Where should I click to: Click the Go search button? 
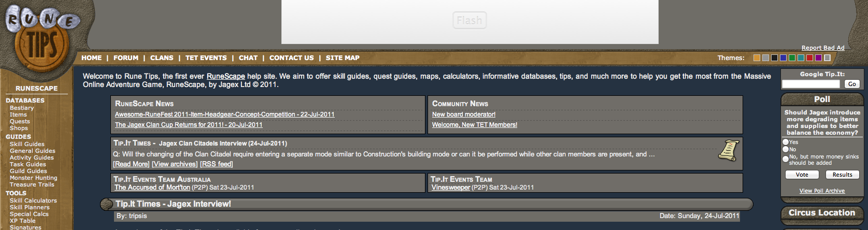pos(852,84)
